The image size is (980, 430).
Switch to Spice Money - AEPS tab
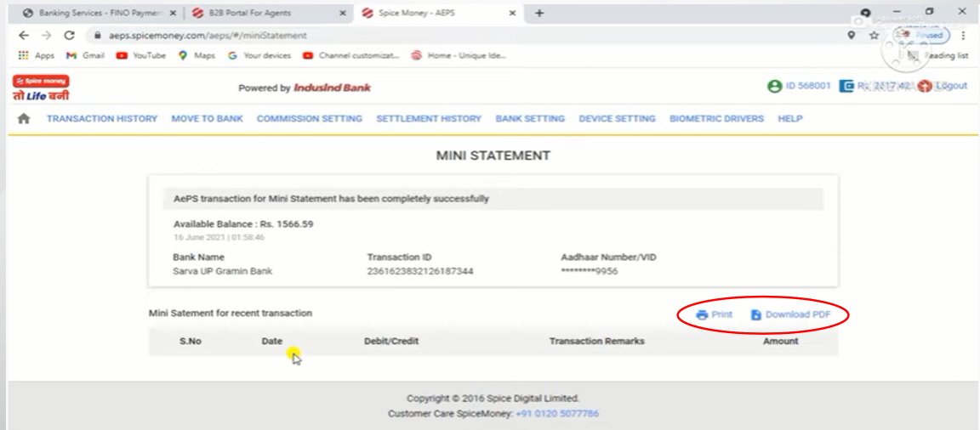pos(437,13)
